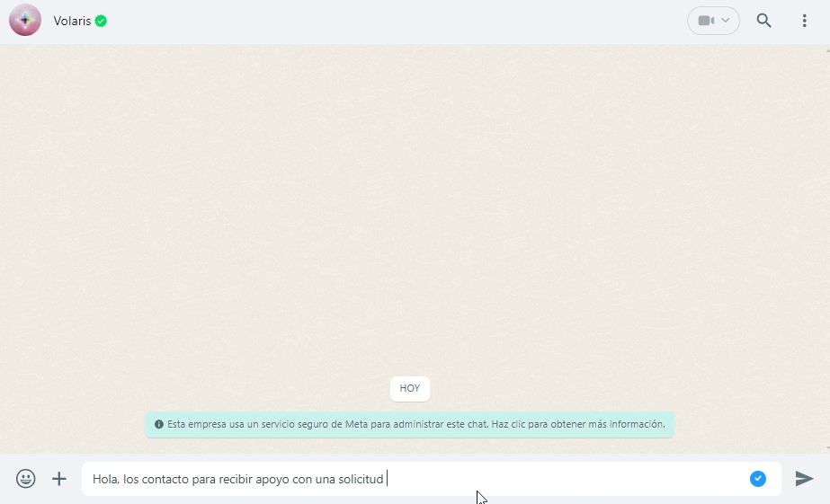Click the green verified badge next to Volaris

101,22
